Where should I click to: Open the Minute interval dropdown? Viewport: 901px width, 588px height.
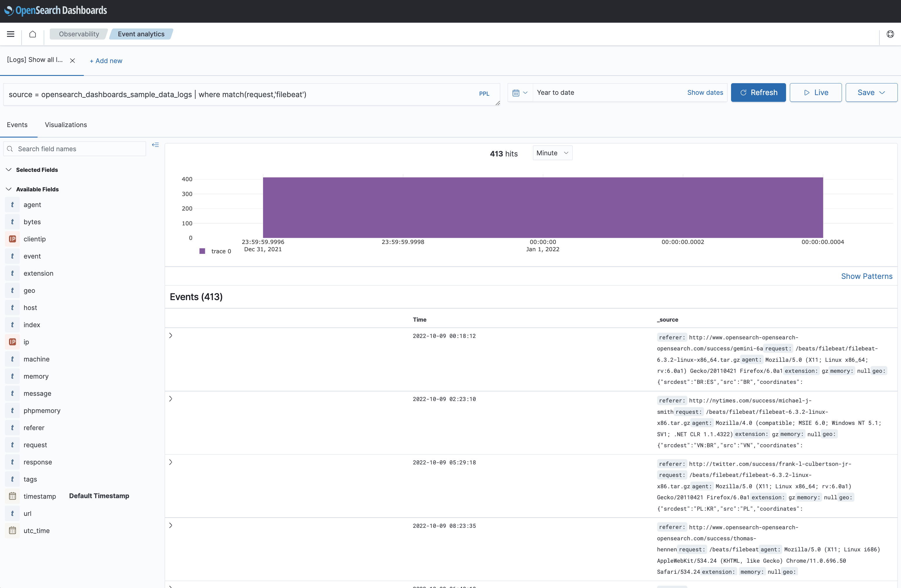[551, 153]
